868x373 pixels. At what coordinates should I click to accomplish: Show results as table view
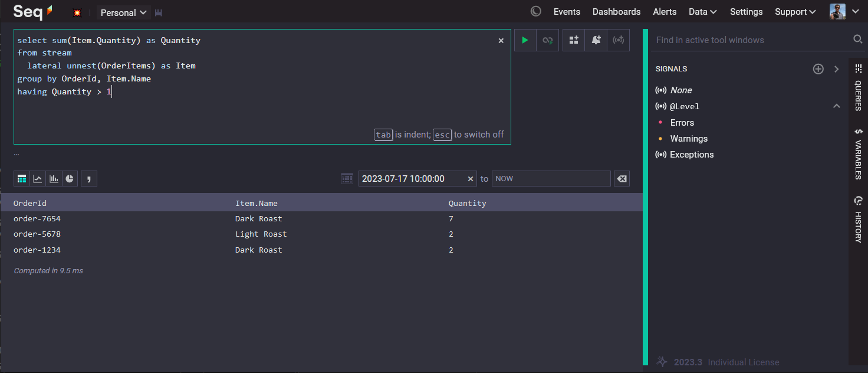[x=22, y=178]
